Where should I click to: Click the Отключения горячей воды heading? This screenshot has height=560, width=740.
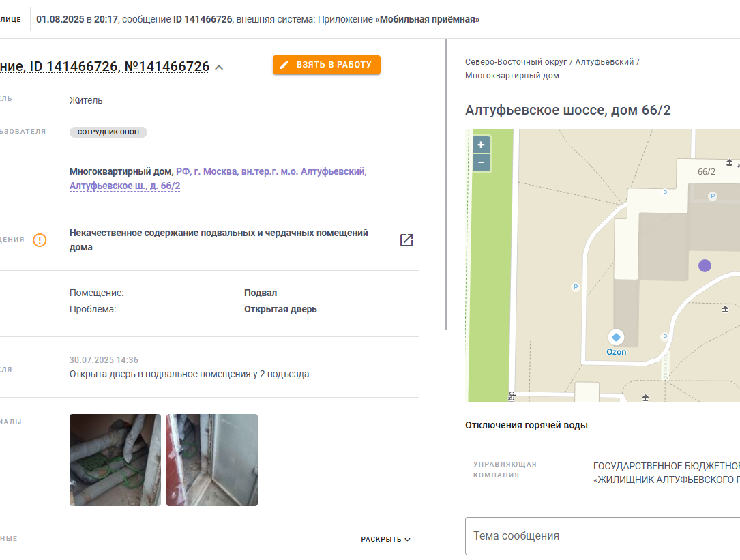coord(527,425)
